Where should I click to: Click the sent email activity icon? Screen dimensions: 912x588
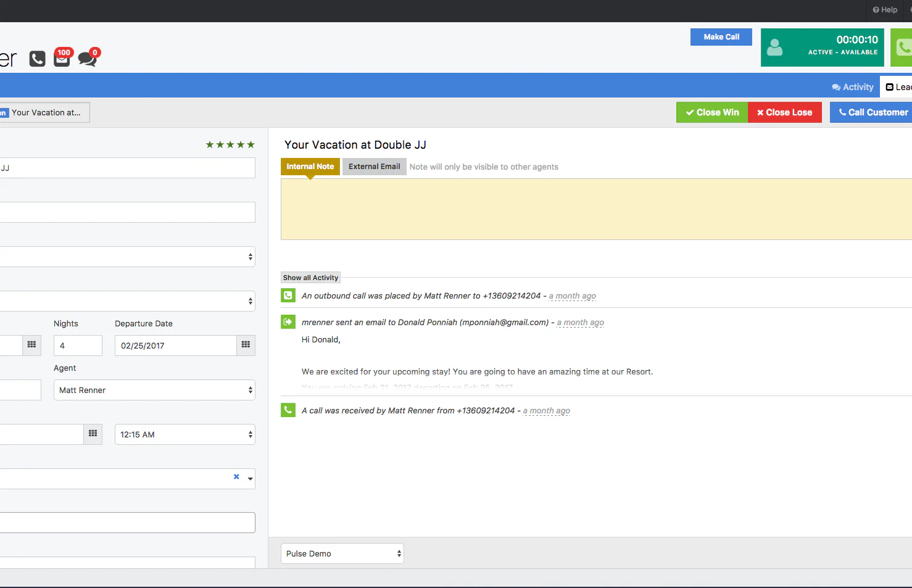click(x=288, y=322)
